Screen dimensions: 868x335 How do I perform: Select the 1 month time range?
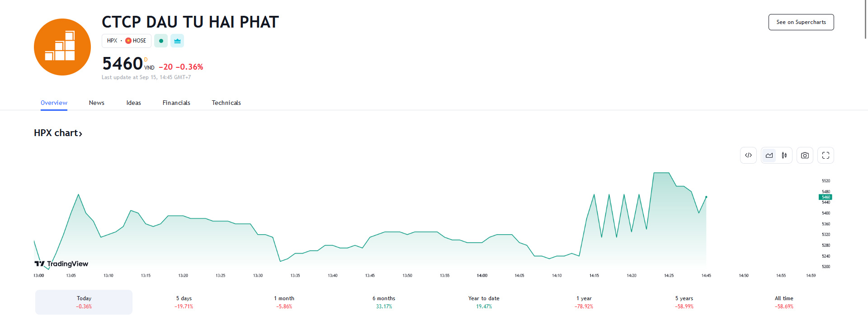[284, 302]
